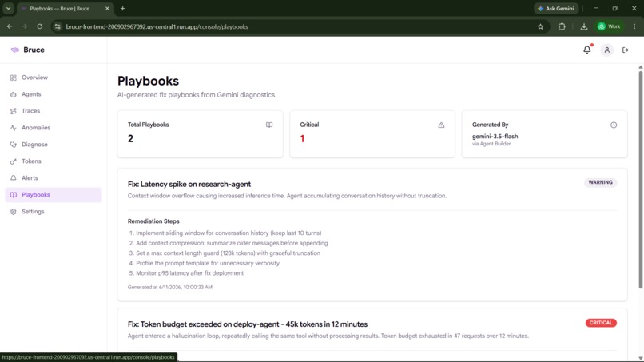Screen dimensions: 644x362
Task: Open a new browser tab
Action: click(x=122, y=8)
